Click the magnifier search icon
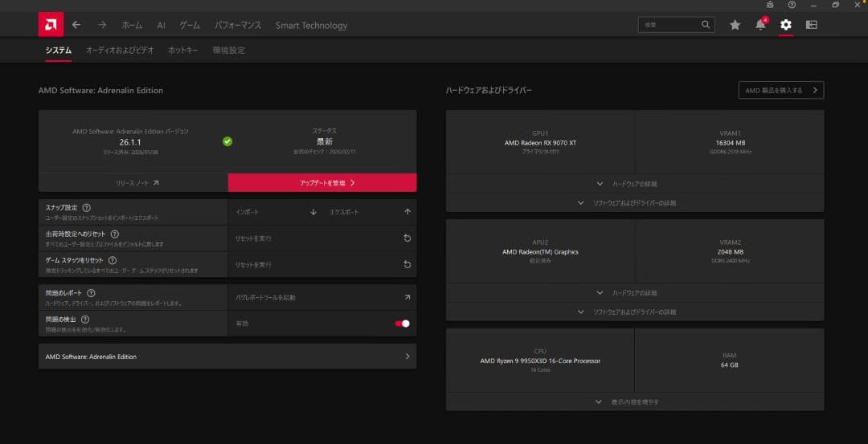868x444 pixels. 706,25
